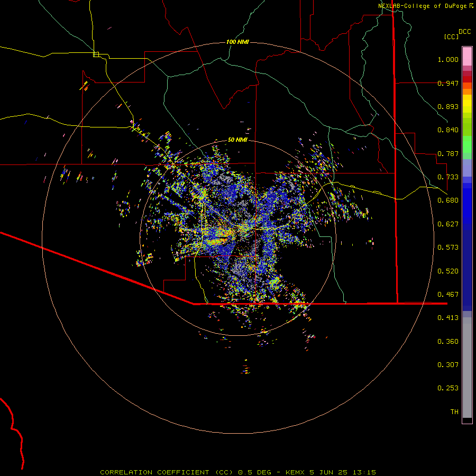476x476 pixels.
Task: Click the 0.680 legend value
Action: (448, 200)
